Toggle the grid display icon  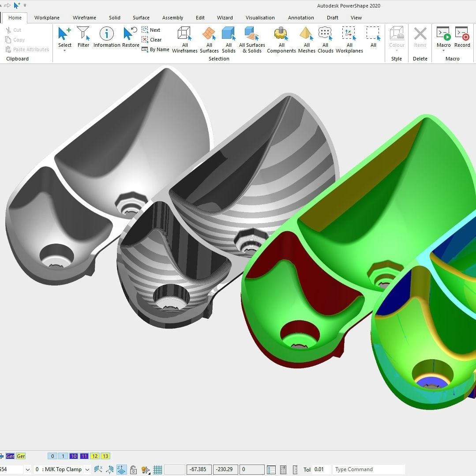pos(157,469)
